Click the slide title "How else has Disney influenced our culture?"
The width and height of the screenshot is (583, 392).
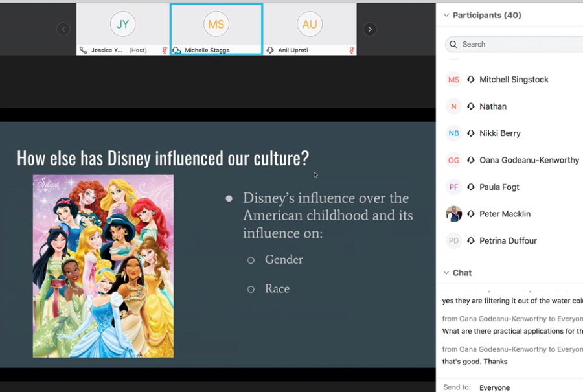tap(163, 159)
